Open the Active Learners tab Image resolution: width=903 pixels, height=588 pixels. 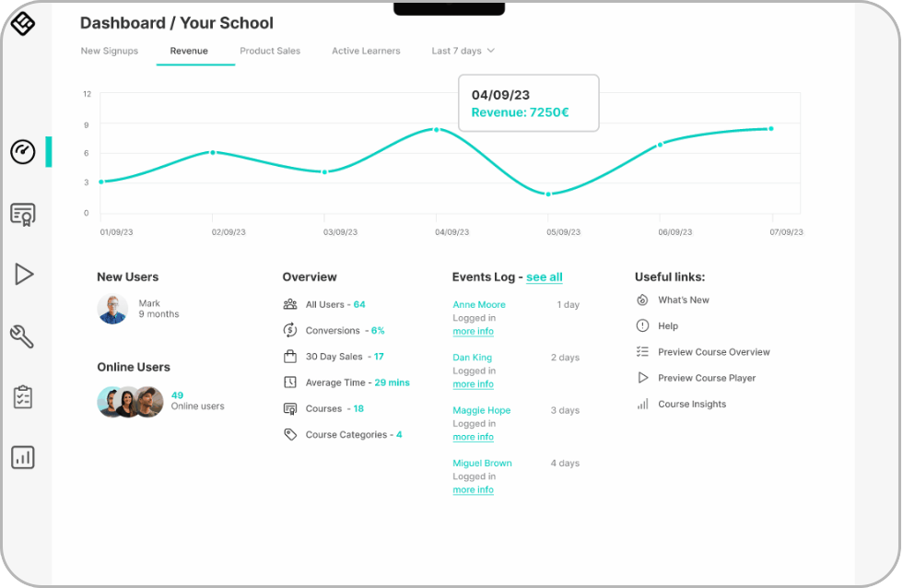click(366, 51)
